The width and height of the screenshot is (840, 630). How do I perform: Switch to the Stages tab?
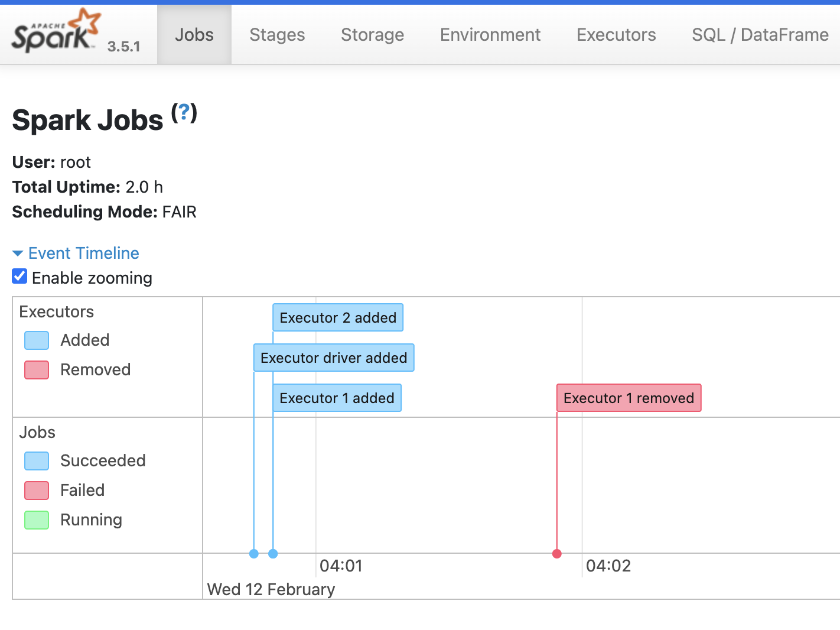pyautogui.click(x=276, y=35)
